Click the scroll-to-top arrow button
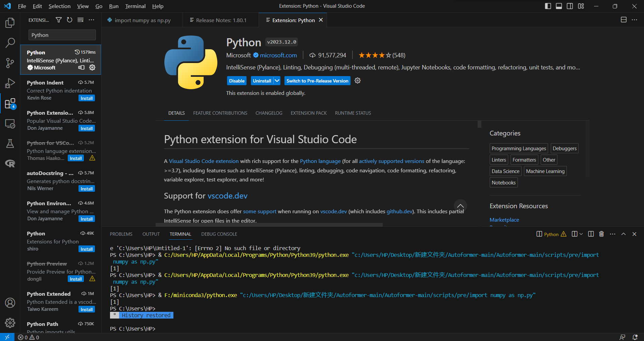The image size is (644, 341). pyautogui.click(x=461, y=206)
